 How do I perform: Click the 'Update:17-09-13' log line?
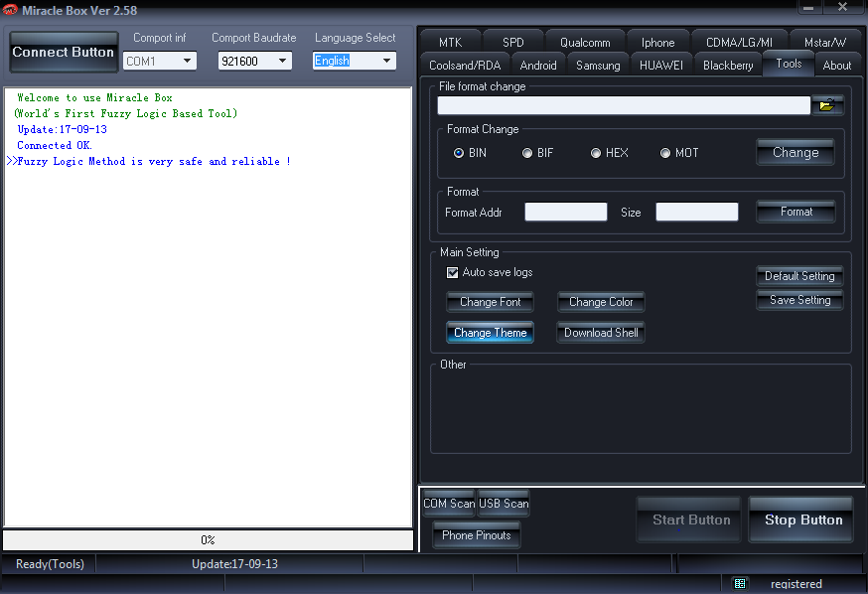coord(62,129)
